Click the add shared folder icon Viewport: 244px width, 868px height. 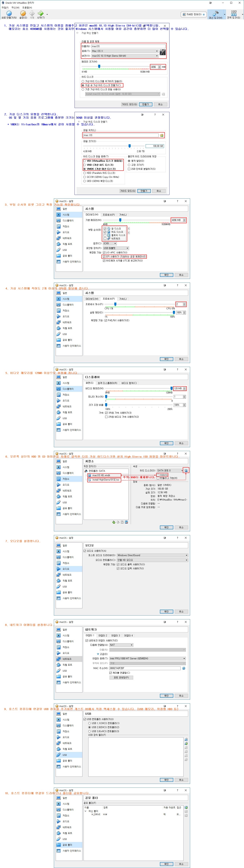coord(186,807)
